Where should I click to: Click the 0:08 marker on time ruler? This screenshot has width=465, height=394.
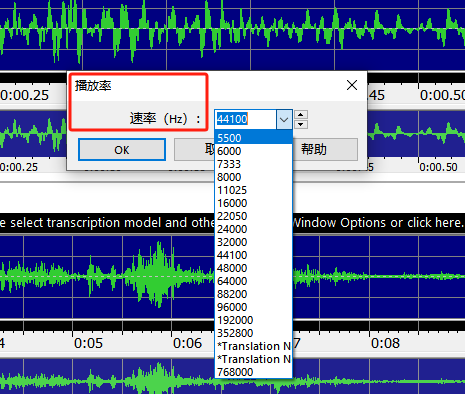coord(385,343)
